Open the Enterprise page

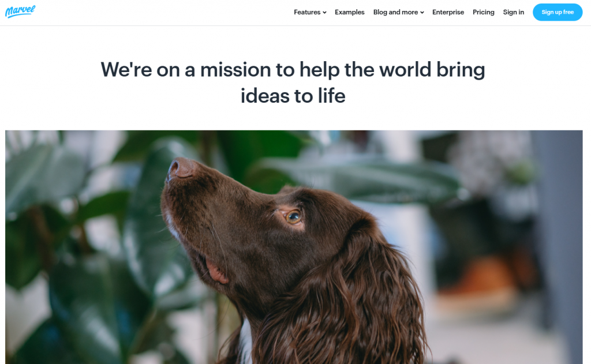click(x=448, y=12)
